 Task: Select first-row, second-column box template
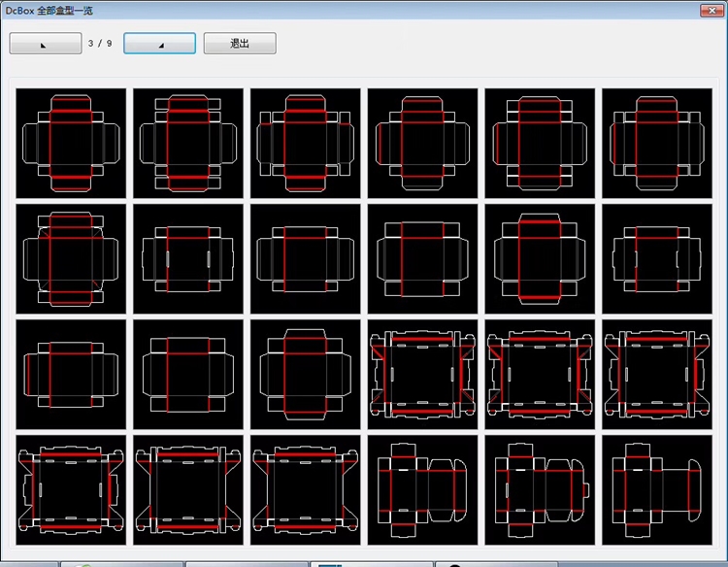[188, 143]
